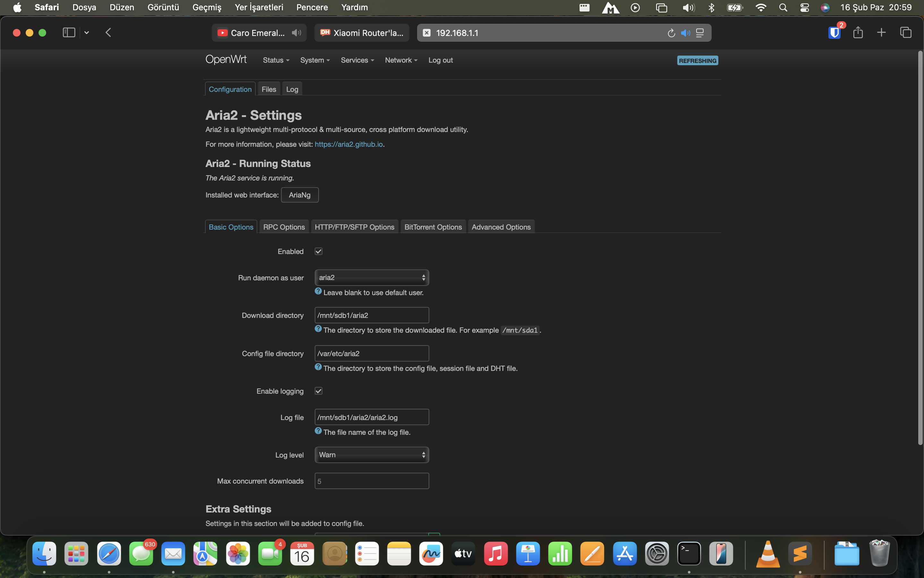Open a new tab with plus icon
This screenshot has height=578, width=924.
[x=881, y=32]
